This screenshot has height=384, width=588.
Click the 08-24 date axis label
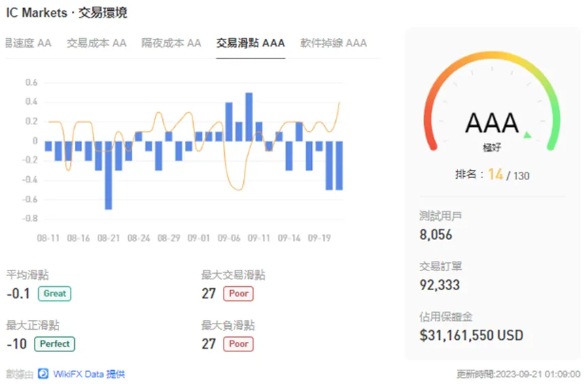(x=139, y=238)
